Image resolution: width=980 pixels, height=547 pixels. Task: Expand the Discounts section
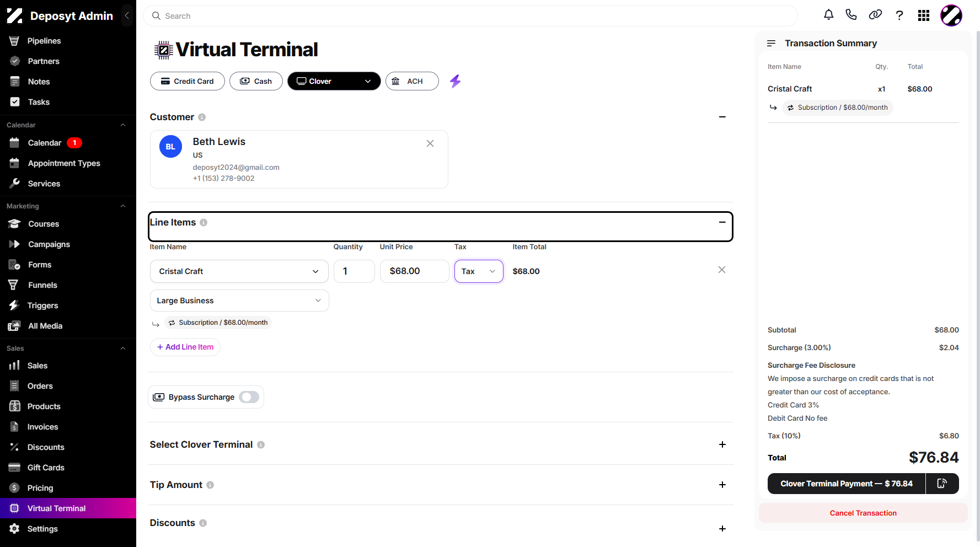coord(722,529)
